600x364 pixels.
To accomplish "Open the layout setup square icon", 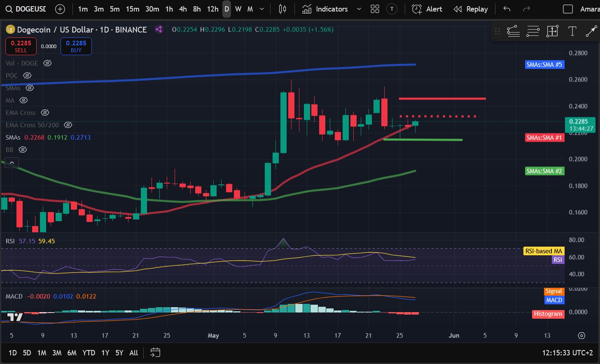I will [x=568, y=9].
